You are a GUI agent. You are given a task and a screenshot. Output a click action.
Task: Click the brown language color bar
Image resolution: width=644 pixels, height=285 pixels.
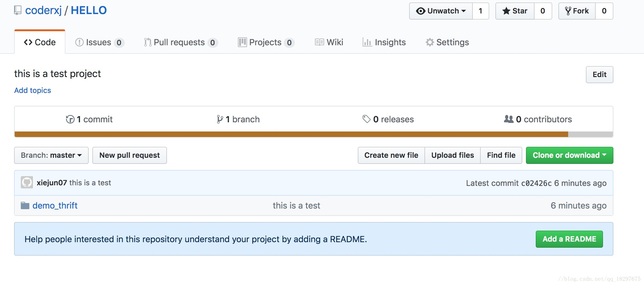point(291,134)
